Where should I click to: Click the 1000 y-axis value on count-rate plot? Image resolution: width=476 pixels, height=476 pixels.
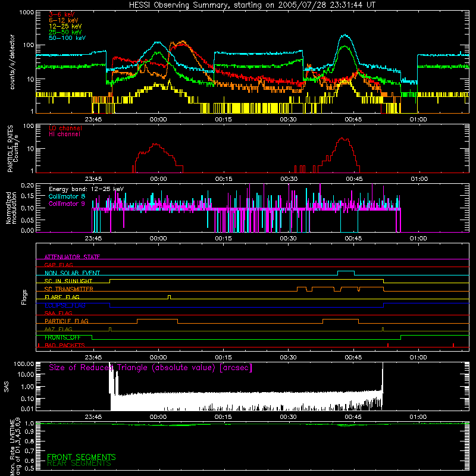[26, 12]
